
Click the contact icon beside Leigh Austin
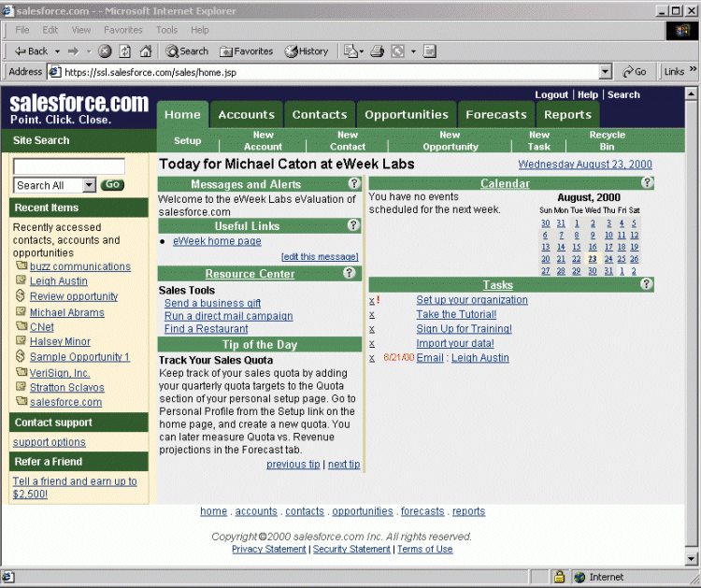(x=21, y=280)
